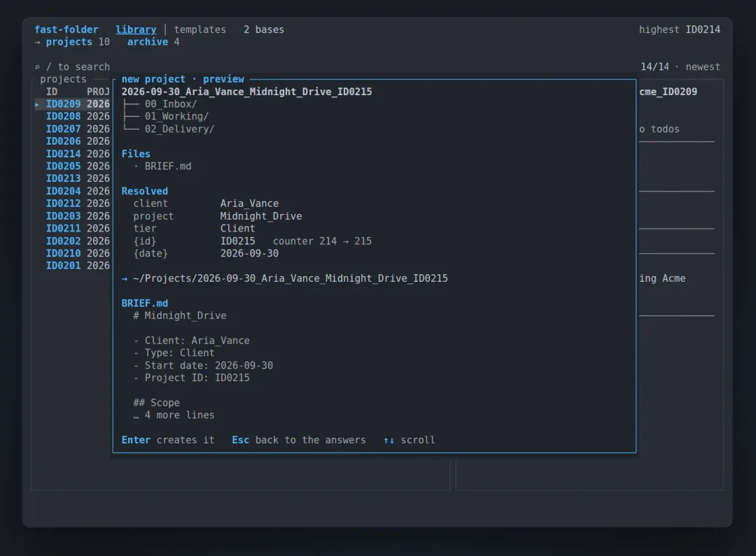
Task: Click the newest sort label
Action: pyautogui.click(x=703, y=67)
